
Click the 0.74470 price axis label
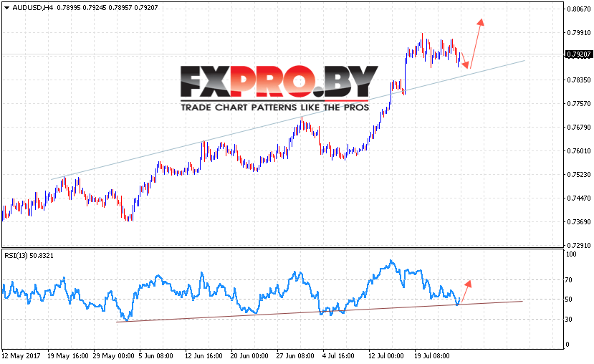click(x=579, y=198)
